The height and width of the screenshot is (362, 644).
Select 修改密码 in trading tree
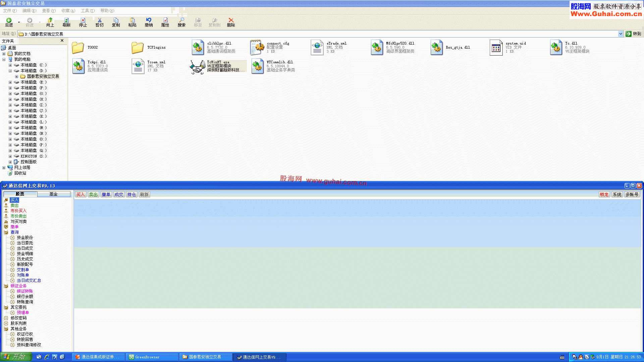18,318
